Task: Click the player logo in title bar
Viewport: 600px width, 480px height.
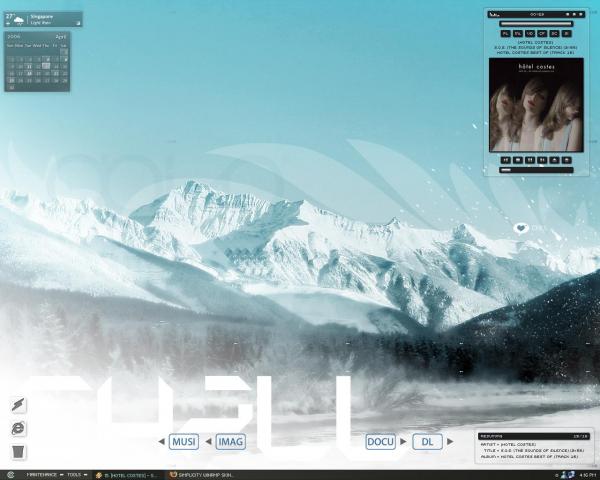Action: pos(494,15)
